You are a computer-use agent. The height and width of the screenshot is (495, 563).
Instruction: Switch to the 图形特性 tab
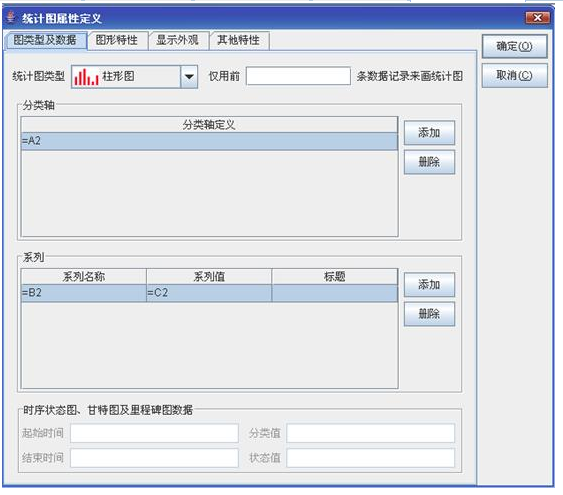pos(117,40)
